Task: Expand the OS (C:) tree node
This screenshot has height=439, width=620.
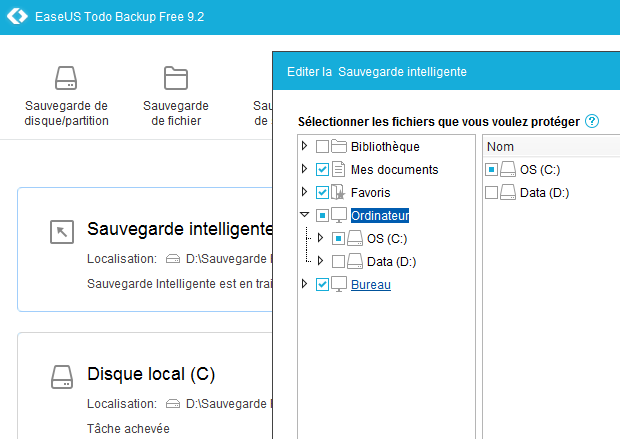Action: pyautogui.click(x=320, y=237)
